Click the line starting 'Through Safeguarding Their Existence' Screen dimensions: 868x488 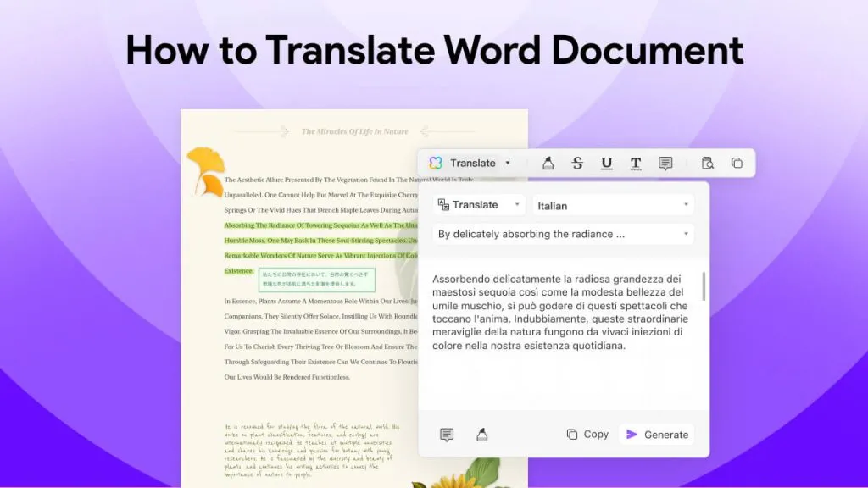pyautogui.click(x=320, y=362)
